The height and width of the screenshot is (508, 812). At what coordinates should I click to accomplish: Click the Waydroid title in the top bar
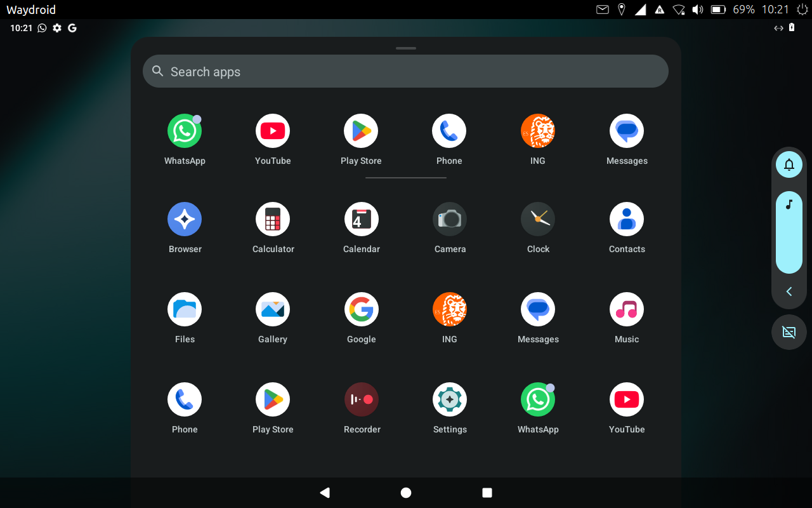tap(31, 10)
